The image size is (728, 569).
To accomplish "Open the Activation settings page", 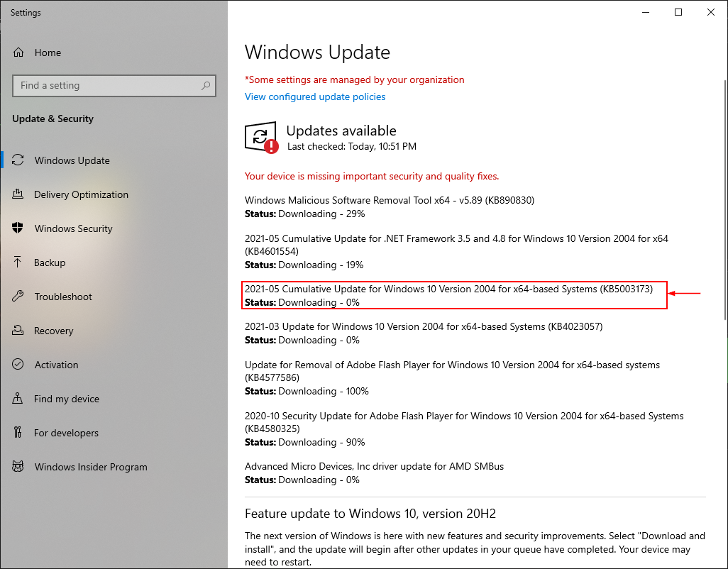I will 56,365.
